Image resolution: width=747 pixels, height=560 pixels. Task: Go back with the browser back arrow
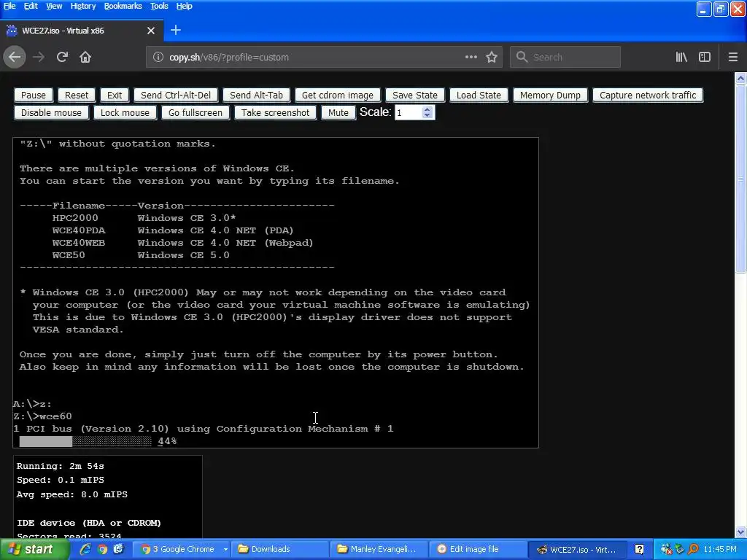click(x=15, y=57)
